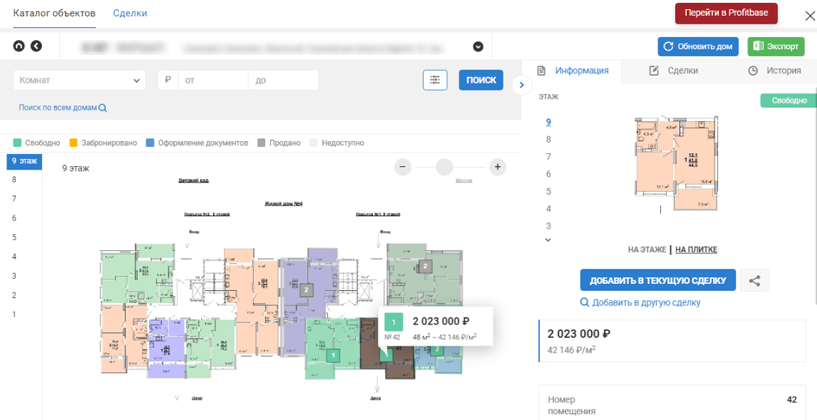The height and width of the screenshot is (420, 817).
Task: Toggle the Продано gray legend filter
Action: point(279,143)
